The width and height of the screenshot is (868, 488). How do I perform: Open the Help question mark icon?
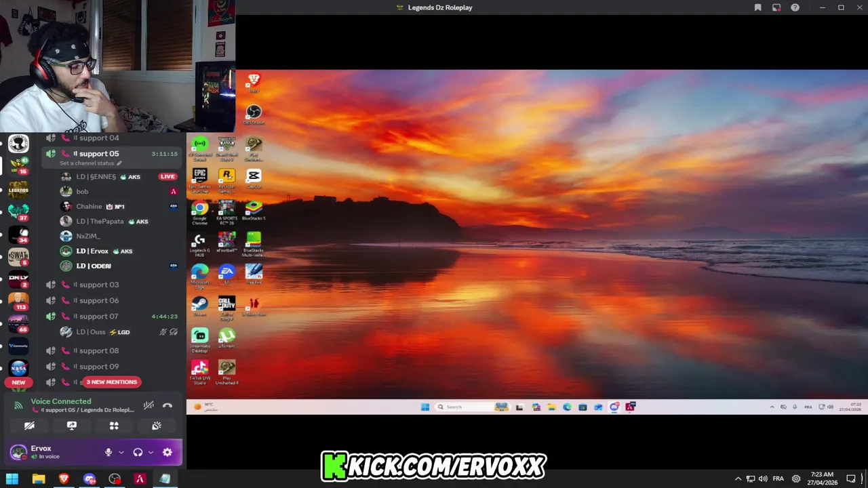[795, 7]
